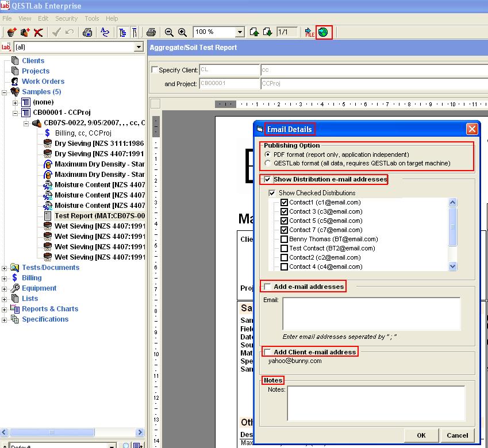The image size is (488, 448).
Task: Expand the Tests/Documents tree node
Action: tap(5, 268)
